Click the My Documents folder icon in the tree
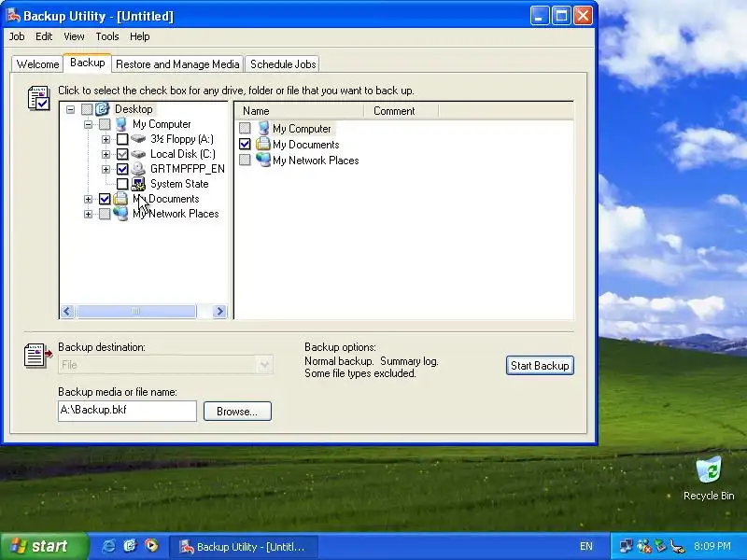Viewport: 747px width, 560px height. click(x=120, y=199)
